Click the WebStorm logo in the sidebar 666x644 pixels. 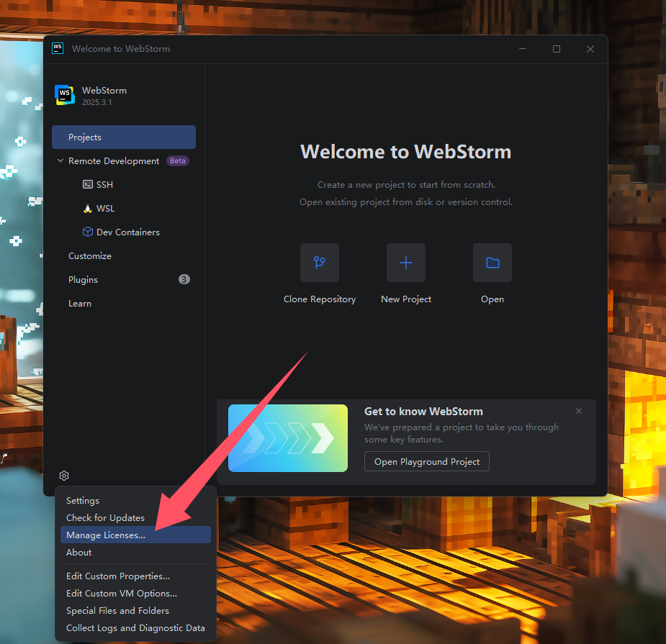click(64, 94)
